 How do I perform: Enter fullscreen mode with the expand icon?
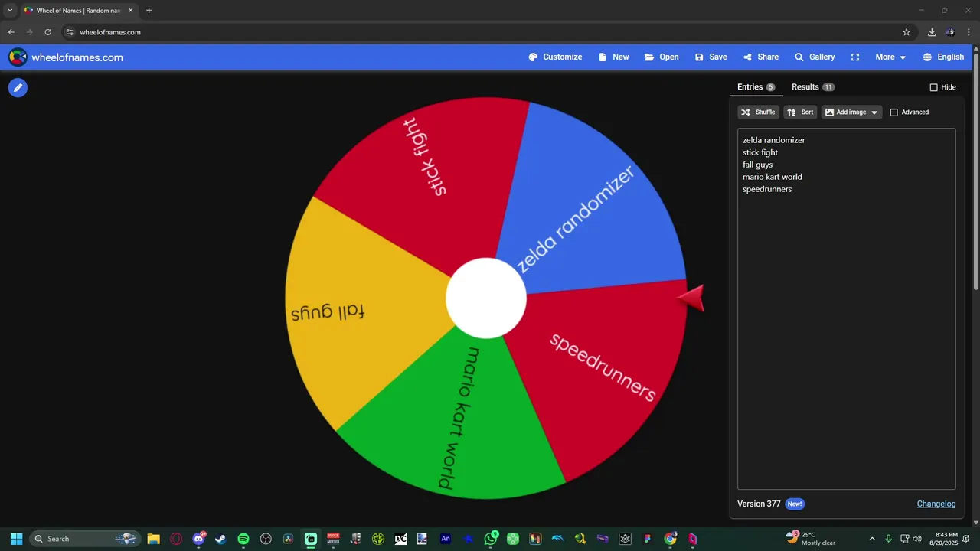tap(855, 57)
